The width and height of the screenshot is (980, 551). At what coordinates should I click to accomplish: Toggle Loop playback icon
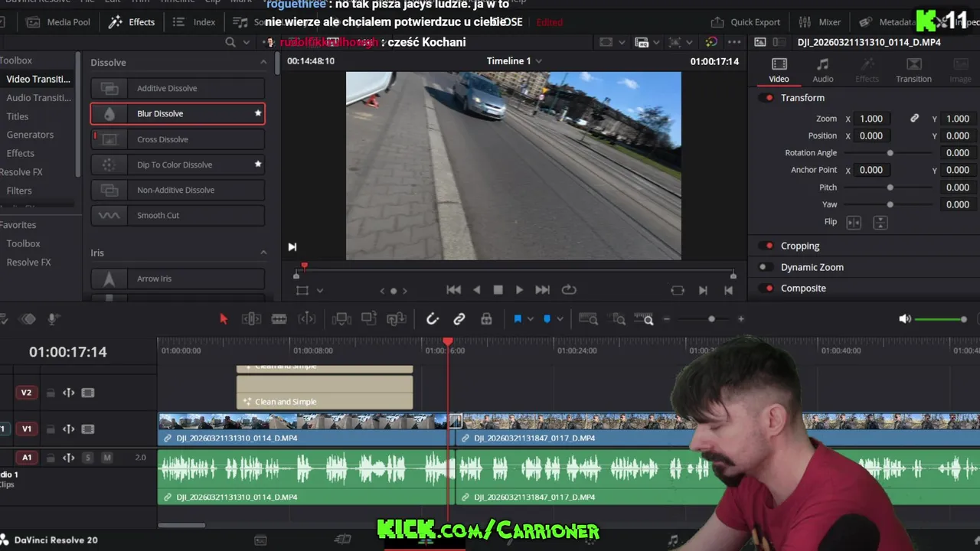(x=569, y=290)
